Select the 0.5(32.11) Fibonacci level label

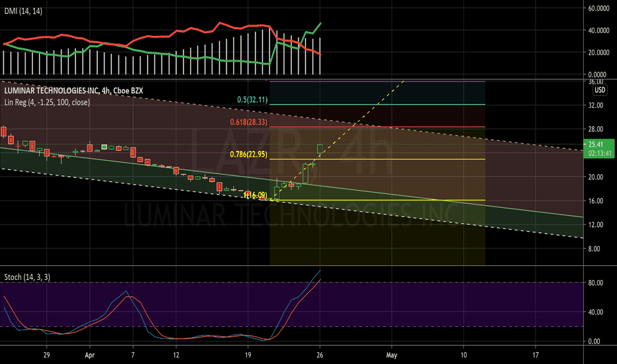coord(252,99)
